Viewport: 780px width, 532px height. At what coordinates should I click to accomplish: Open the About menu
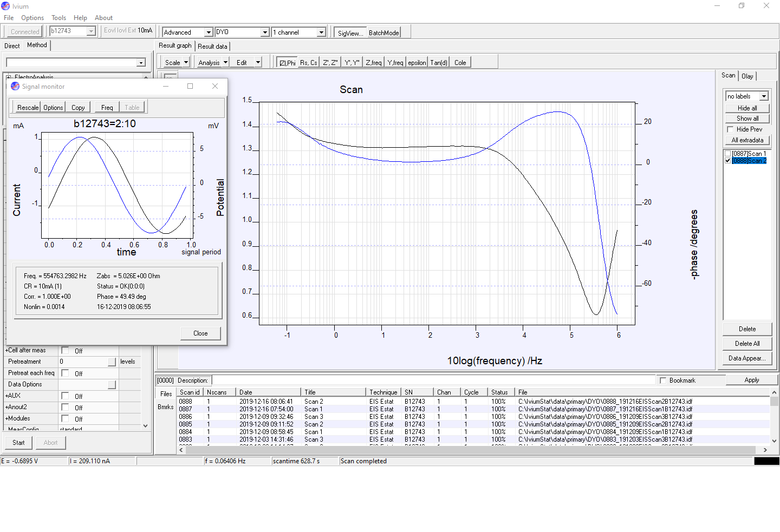(103, 18)
